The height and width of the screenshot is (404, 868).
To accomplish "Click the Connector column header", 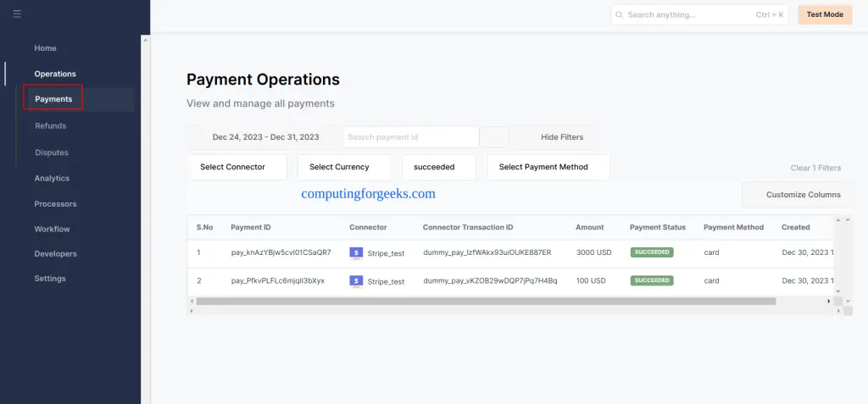I will [368, 228].
